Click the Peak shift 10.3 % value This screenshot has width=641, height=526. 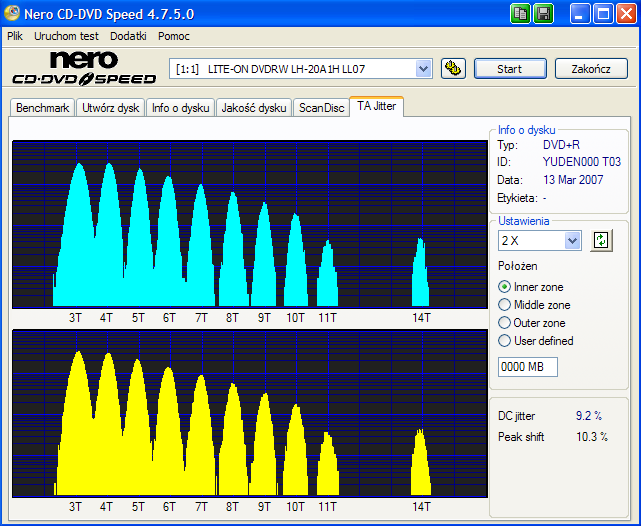pyautogui.click(x=592, y=437)
